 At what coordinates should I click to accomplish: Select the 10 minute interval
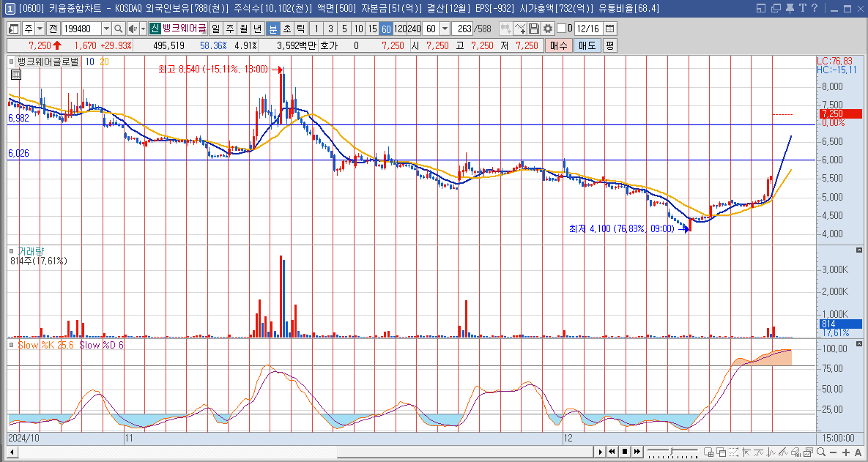point(359,29)
